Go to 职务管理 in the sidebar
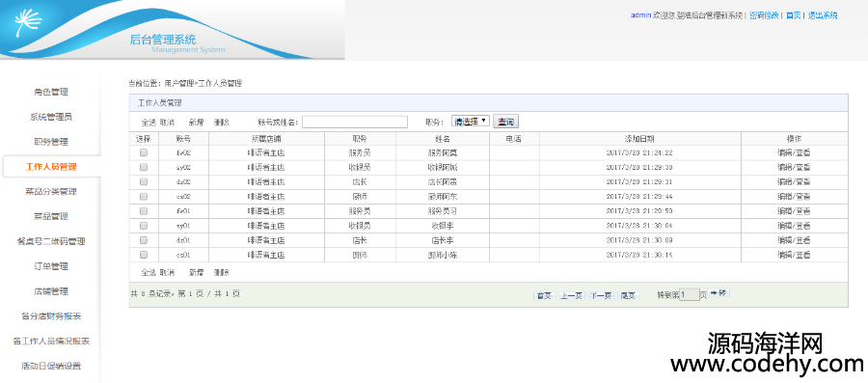This screenshot has height=383, width=868. coord(51,142)
